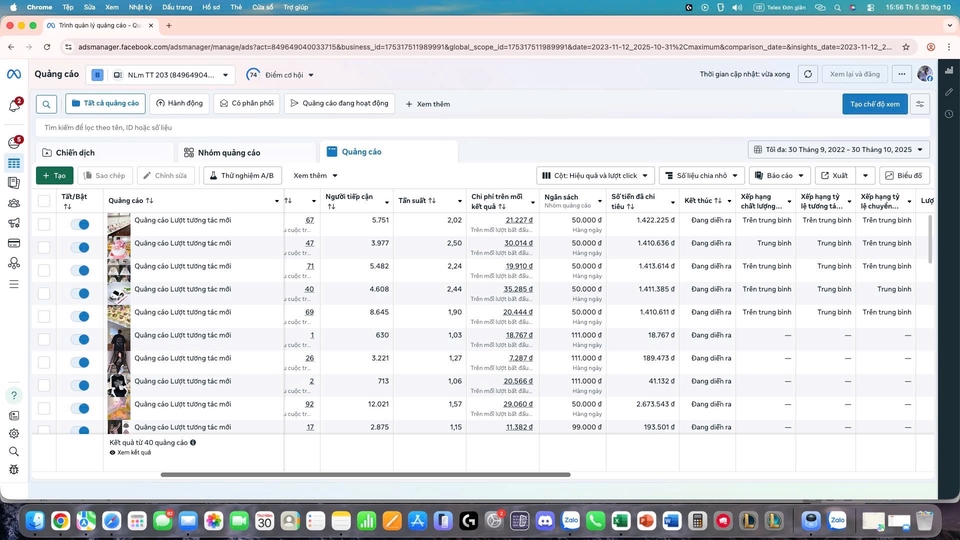
Task: Open the 'Cột: Hiệu quả và lượt click' dropdown
Action: click(595, 176)
